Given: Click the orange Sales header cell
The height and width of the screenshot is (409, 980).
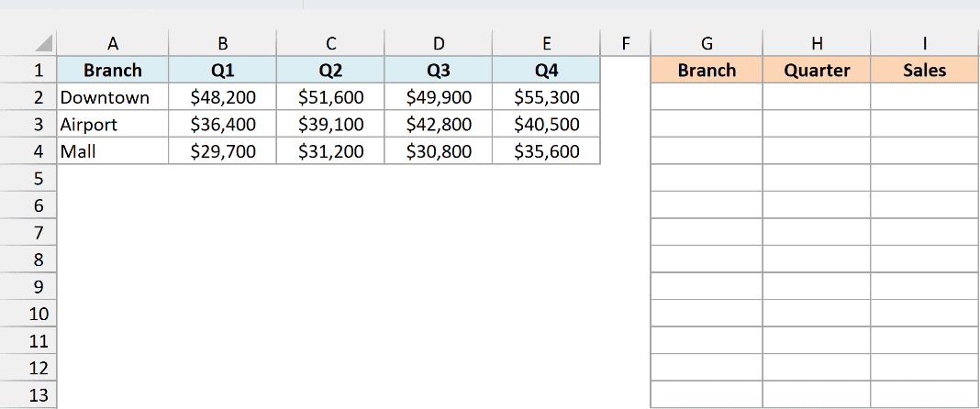Looking at the screenshot, I should pos(925,70).
